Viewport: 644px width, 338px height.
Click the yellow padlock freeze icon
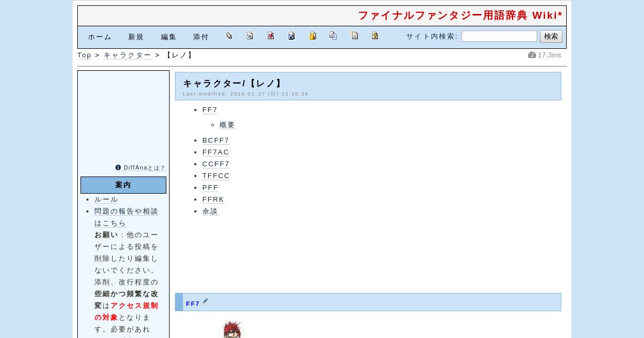click(312, 36)
